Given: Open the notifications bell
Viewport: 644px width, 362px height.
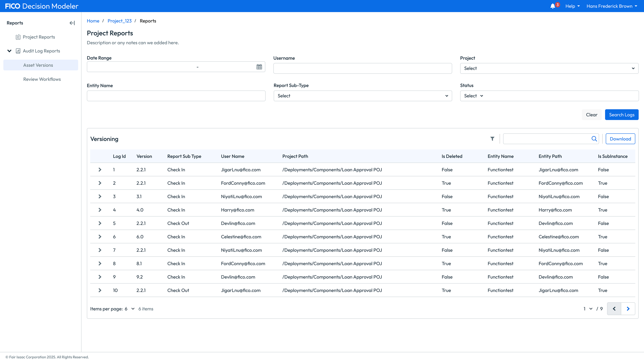Looking at the screenshot, I should (x=553, y=6).
